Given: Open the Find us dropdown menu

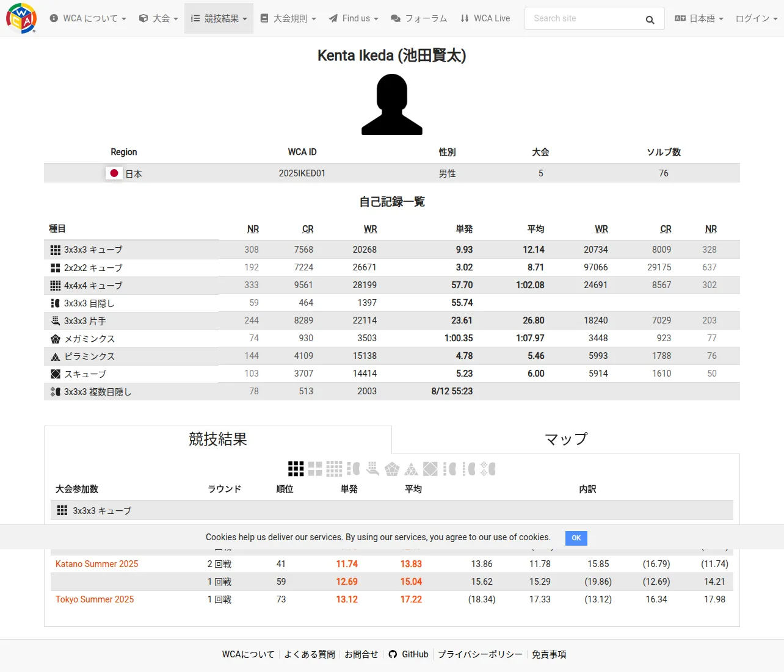Looking at the screenshot, I should click(x=354, y=18).
